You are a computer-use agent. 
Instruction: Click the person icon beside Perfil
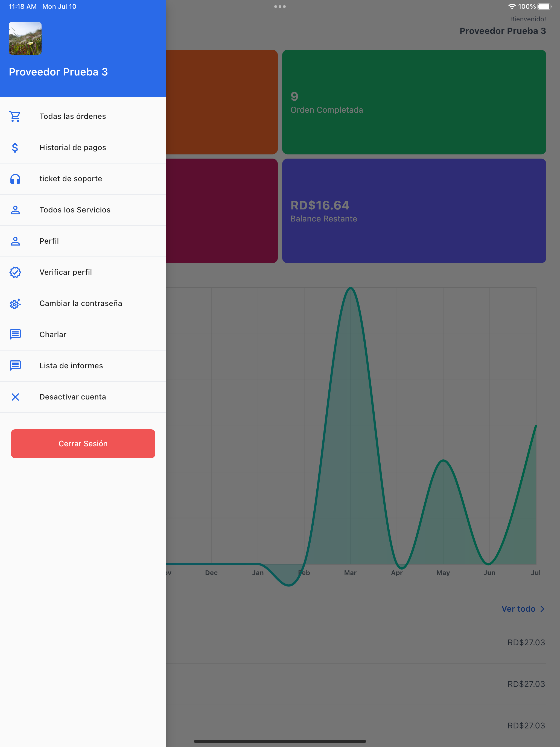point(15,241)
